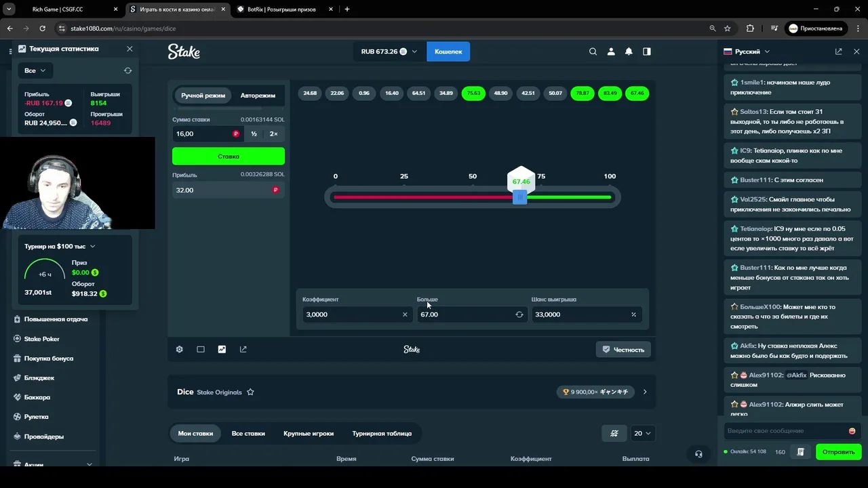The image size is (868, 488).
Task: Open the user profile icon
Action: coord(611,52)
